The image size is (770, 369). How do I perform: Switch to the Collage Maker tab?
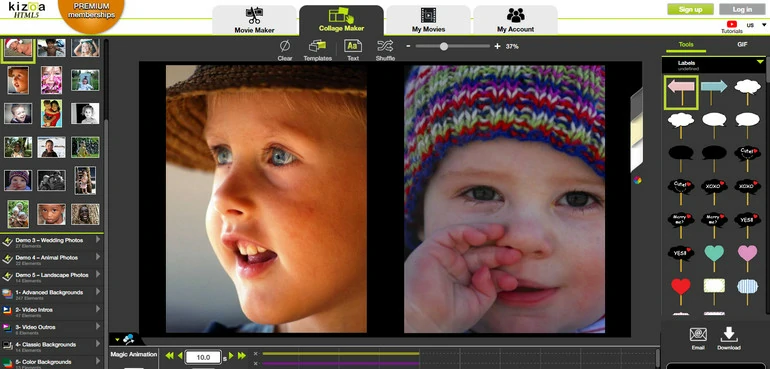pos(341,20)
